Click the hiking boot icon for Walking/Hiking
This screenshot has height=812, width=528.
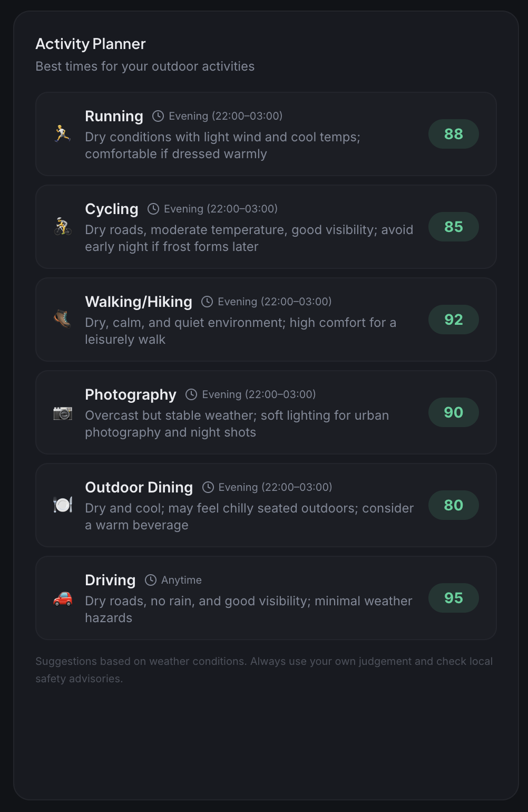[63, 319]
